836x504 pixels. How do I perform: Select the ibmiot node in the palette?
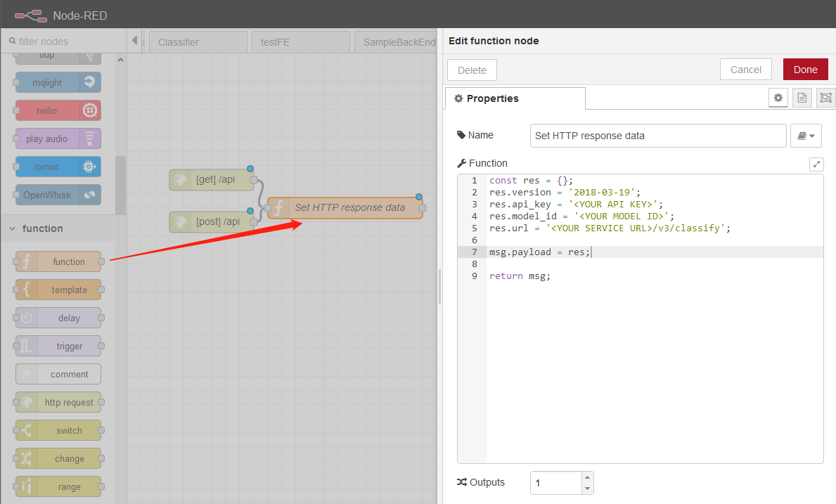coord(58,167)
